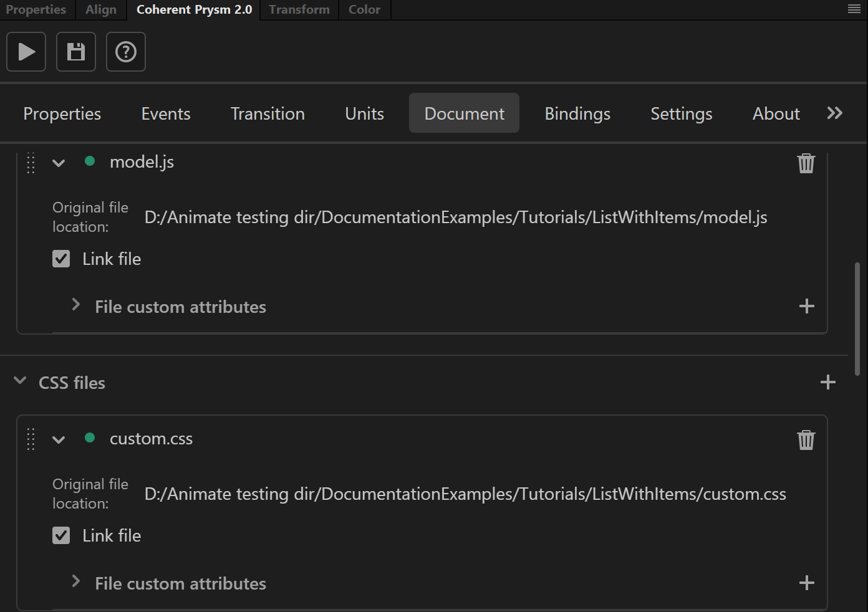Open the Help question mark icon
This screenshot has width=868, height=612.
pos(126,52)
